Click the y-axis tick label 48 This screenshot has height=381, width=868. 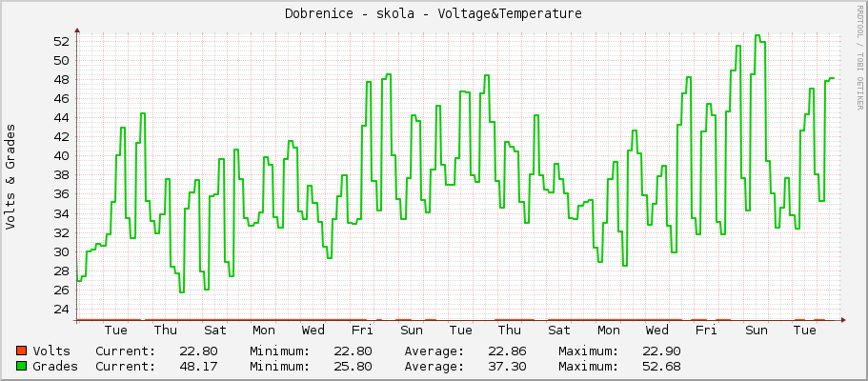click(61, 80)
